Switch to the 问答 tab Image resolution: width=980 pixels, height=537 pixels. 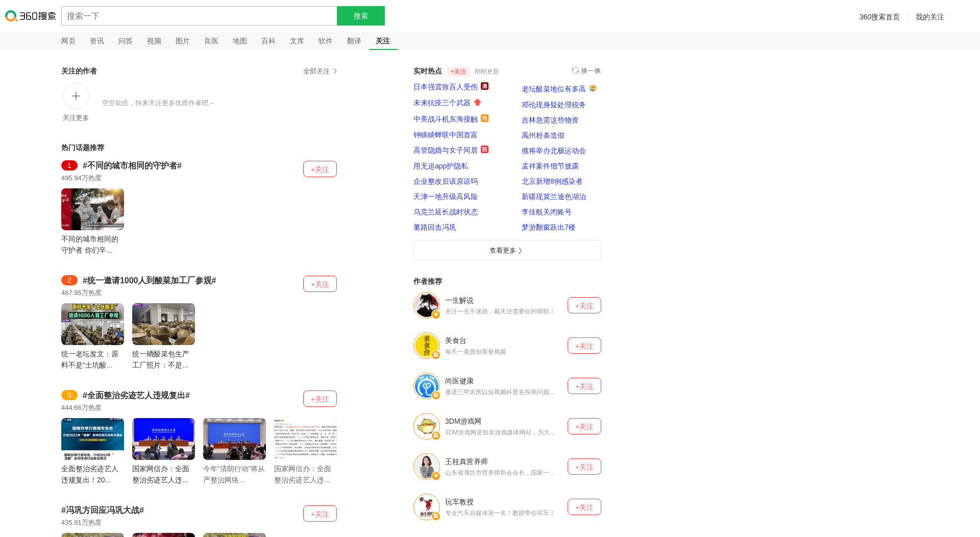[126, 41]
